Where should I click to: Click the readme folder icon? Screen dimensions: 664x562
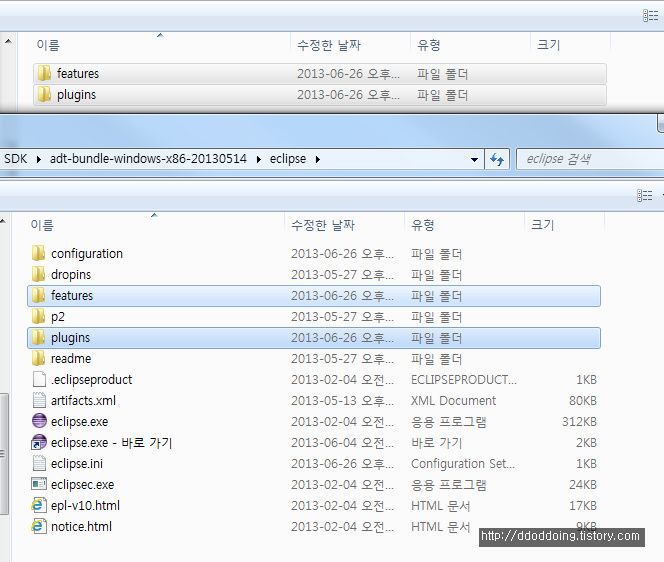(38, 358)
